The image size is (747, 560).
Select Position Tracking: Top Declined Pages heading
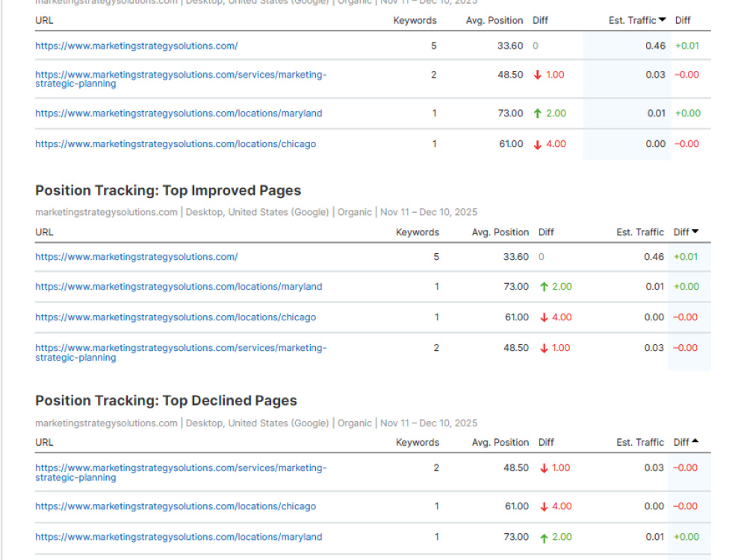pyautogui.click(x=166, y=400)
